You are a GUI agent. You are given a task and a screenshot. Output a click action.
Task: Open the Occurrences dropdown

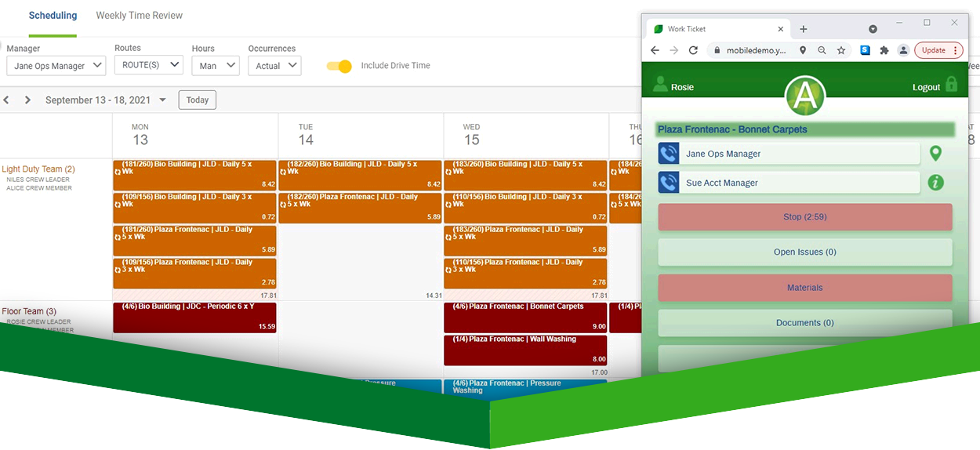click(x=274, y=66)
